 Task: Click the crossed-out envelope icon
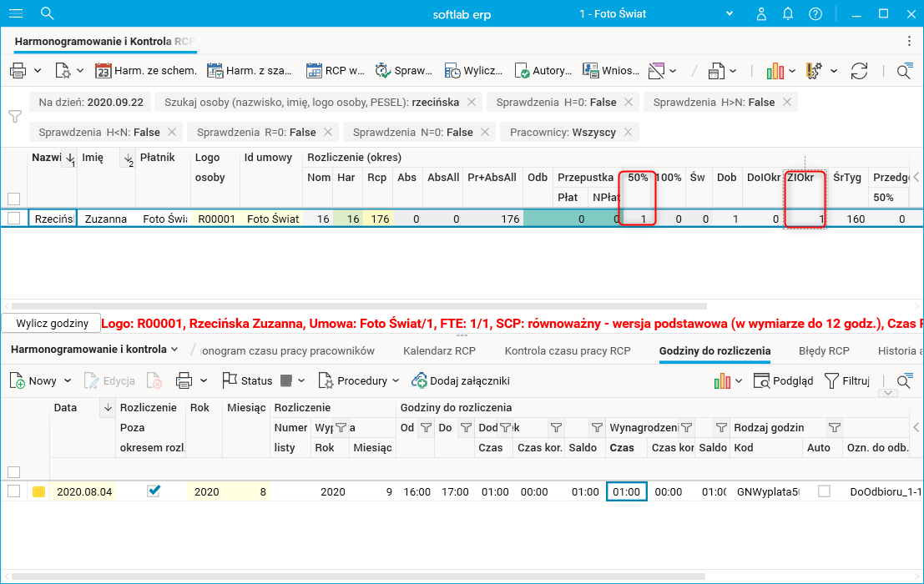(656, 71)
